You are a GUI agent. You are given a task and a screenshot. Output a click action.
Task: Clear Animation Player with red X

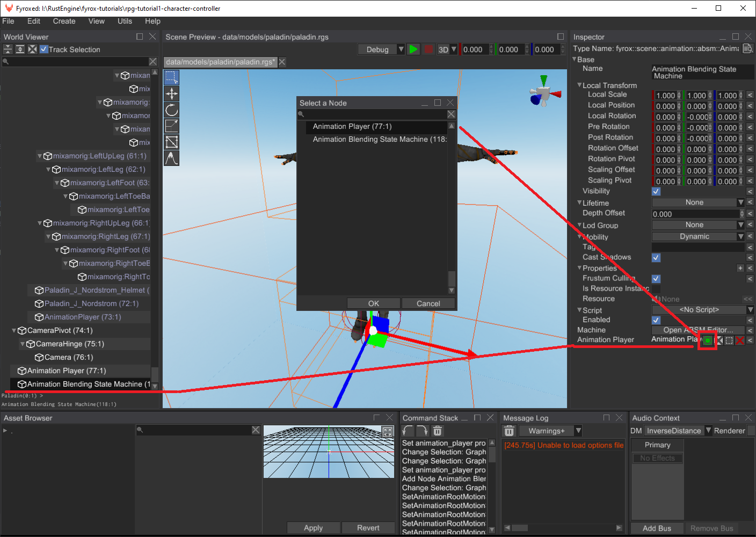click(x=740, y=340)
